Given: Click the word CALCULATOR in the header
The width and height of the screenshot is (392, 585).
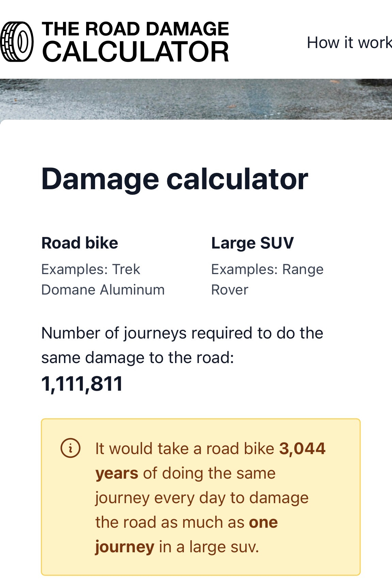Looking at the screenshot, I should point(135,52).
